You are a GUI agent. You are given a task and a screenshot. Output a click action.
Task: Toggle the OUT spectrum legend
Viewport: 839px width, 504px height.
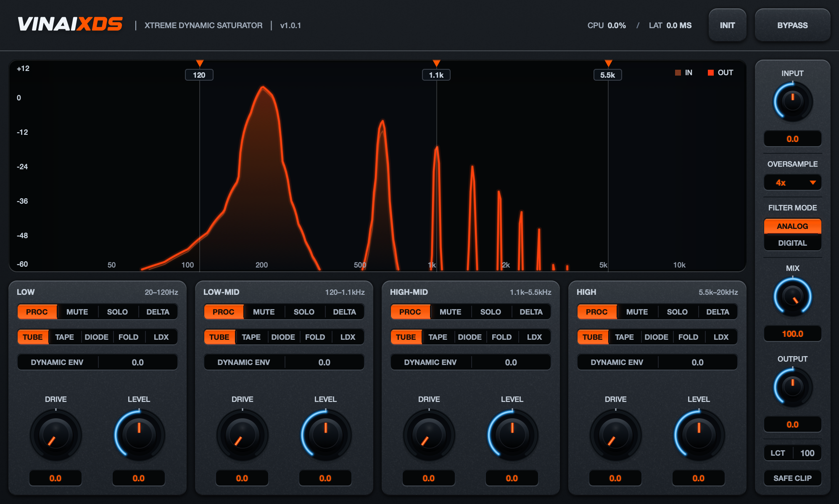720,73
